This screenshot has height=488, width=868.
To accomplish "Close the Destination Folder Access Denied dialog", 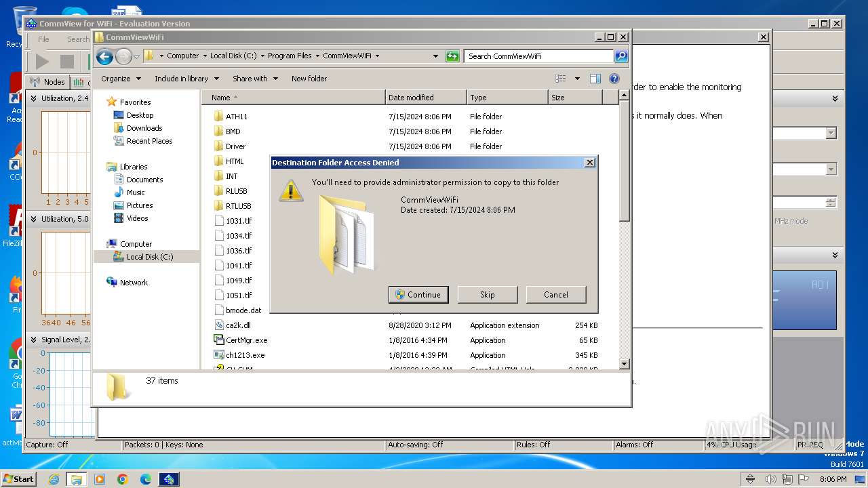I will point(590,163).
